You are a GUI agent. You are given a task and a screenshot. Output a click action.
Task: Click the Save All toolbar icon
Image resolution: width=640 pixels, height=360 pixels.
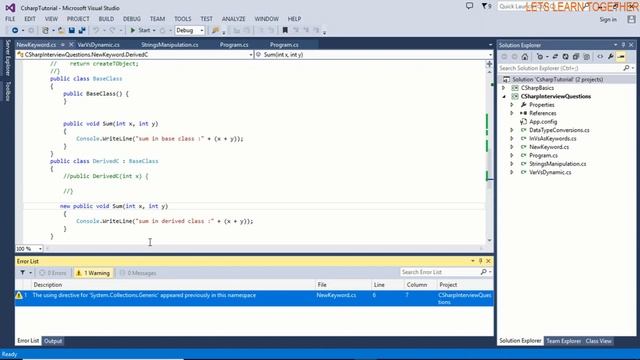(82, 30)
